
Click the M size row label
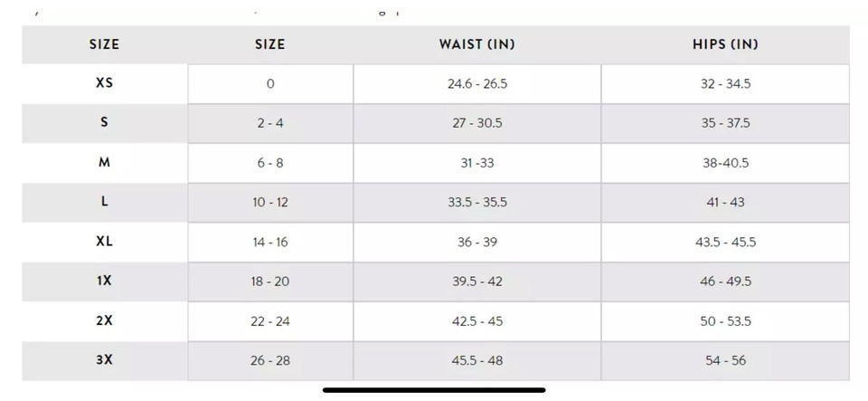tap(104, 162)
